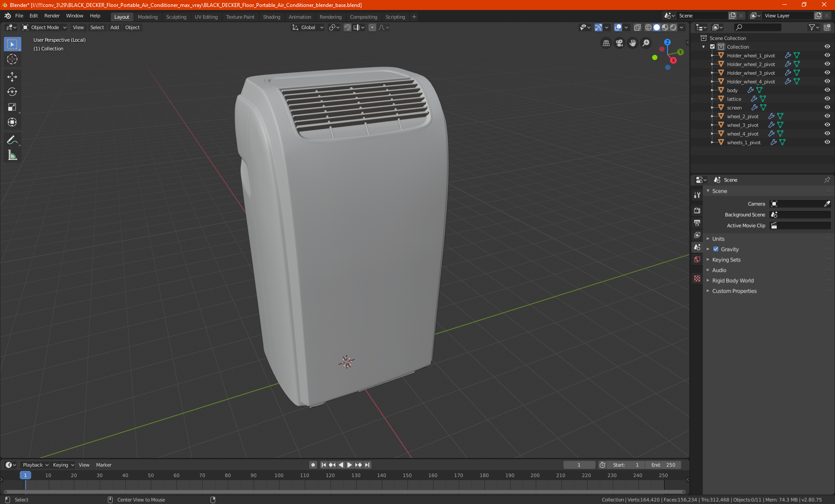This screenshot has width=835, height=504.
Task: Activate the Annotate tool
Action: point(12,140)
